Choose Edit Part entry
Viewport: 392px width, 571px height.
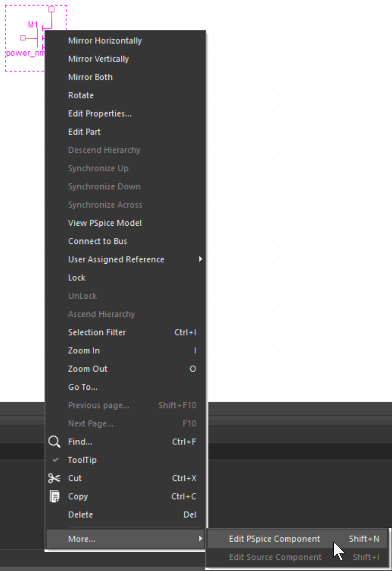tap(84, 132)
